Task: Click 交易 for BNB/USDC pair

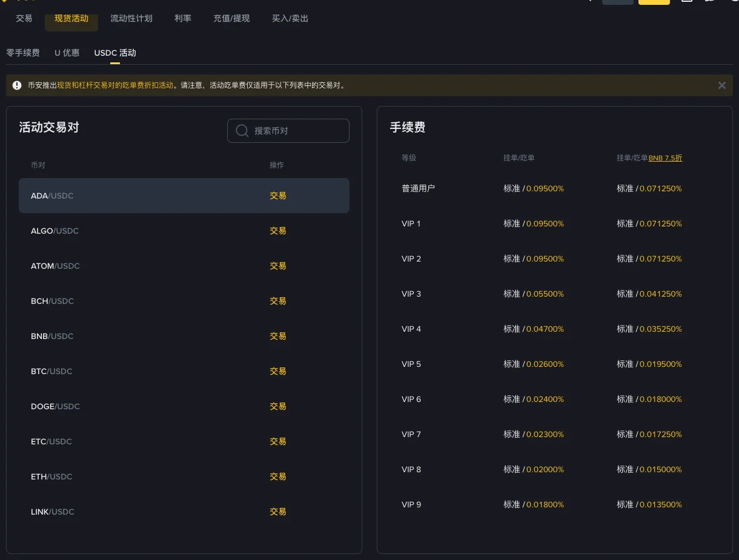Action: click(278, 336)
